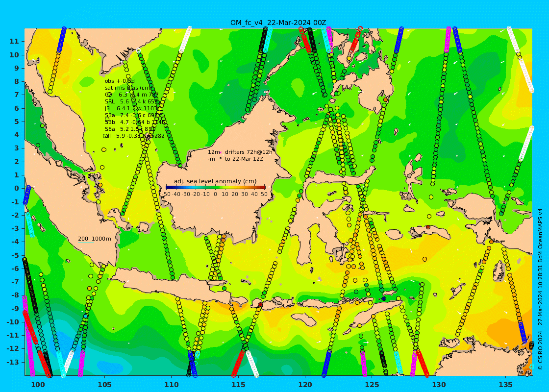The width and height of the screenshot is (549, 392).
Task: Click the 'obs + 0.5d' legend line
Action: 120,81
